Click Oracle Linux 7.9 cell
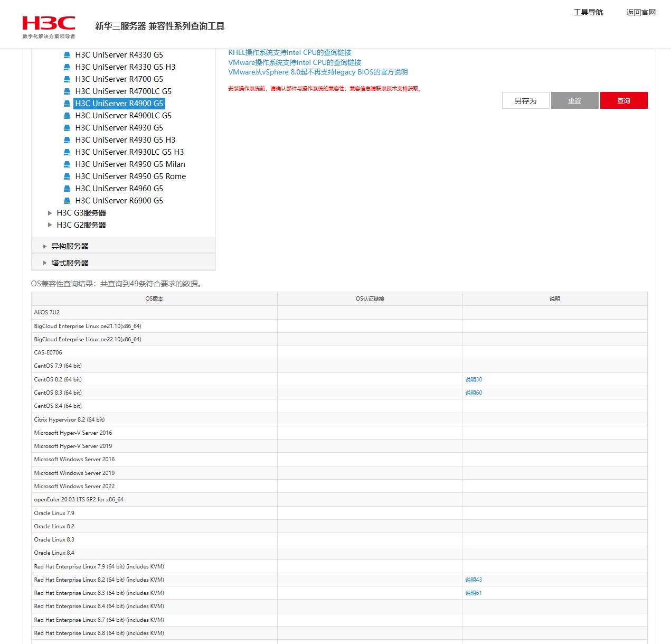Image resolution: width=671 pixels, height=644 pixels. pos(154,513)
